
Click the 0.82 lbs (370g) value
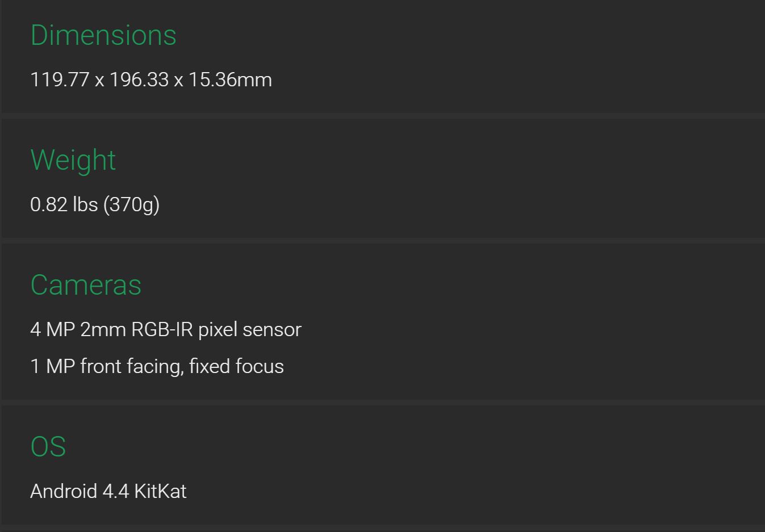[95, 204]
